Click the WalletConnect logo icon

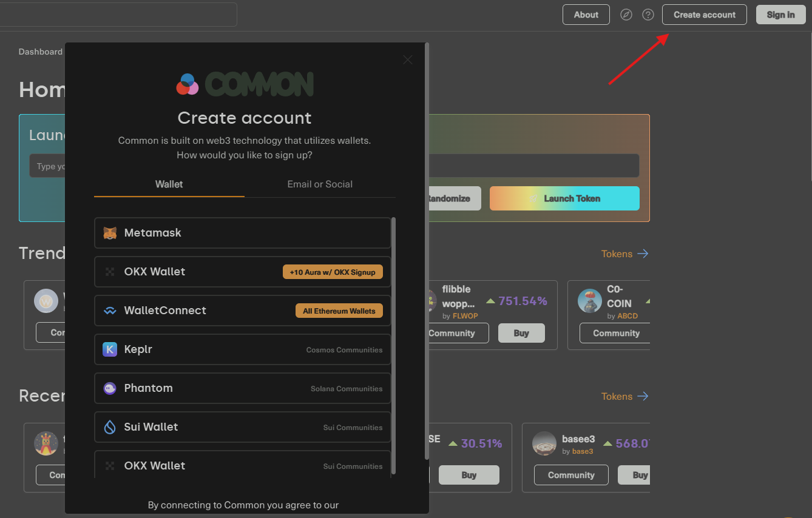pyautogui.click(x=110, y=311)
